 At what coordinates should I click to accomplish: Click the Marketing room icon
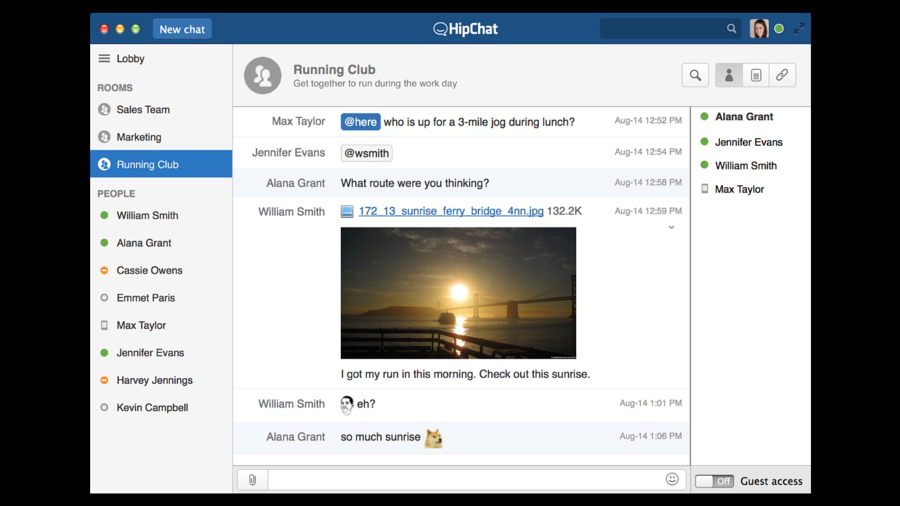(104, 137)
